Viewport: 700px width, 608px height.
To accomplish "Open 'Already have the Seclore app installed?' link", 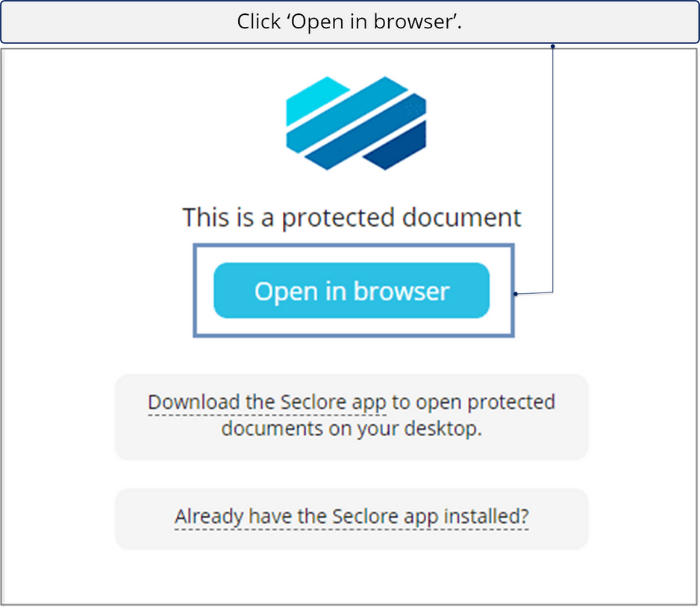I will (x=352, y=516).
